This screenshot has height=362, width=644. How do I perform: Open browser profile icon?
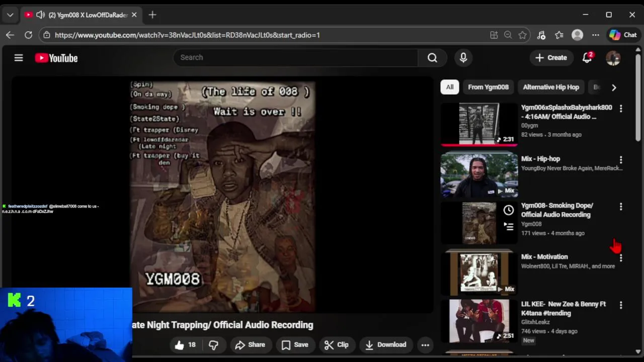pos(578,35)
